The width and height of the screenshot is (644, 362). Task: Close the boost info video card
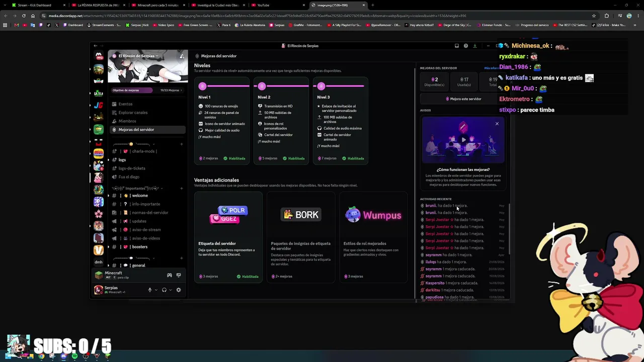[x=497, y=124]
